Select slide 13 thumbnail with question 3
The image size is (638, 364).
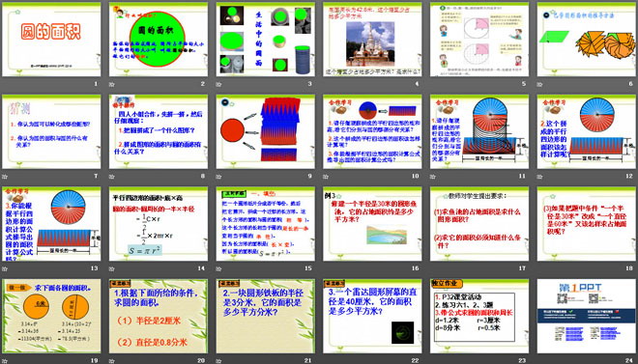point(51,223)
